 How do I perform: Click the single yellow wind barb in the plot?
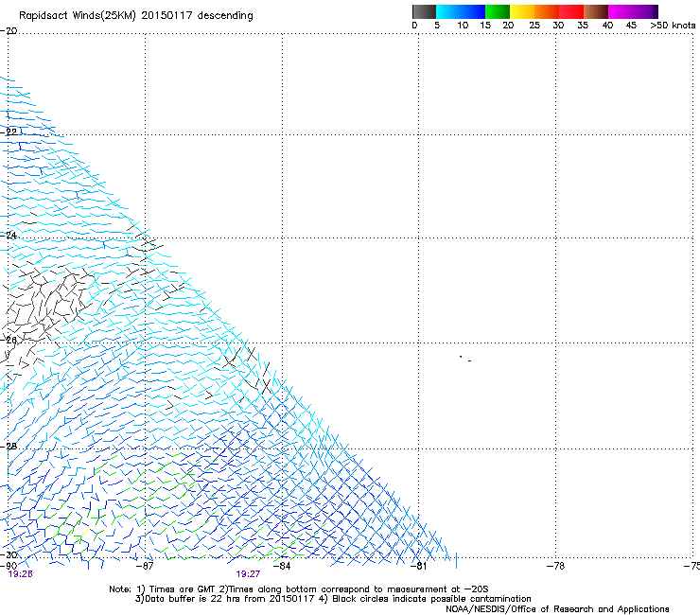click(85, 532)
